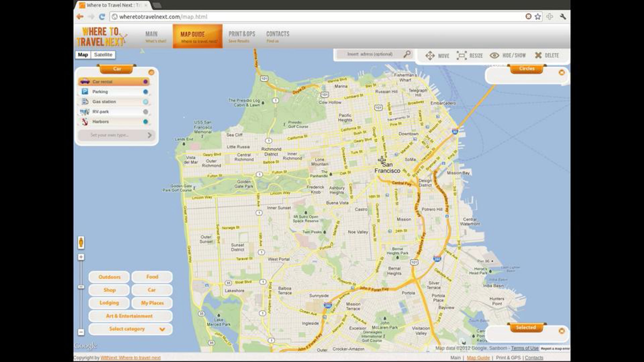The width and height of the screenshot is (644, 362).
Task: Toggle the Parking category dot
Action: [x=145, y=92]
